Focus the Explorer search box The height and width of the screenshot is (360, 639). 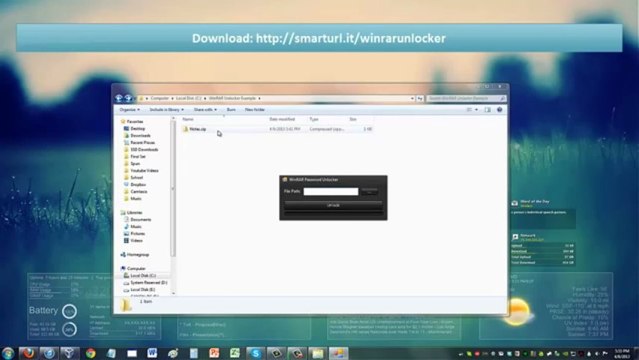466,99
